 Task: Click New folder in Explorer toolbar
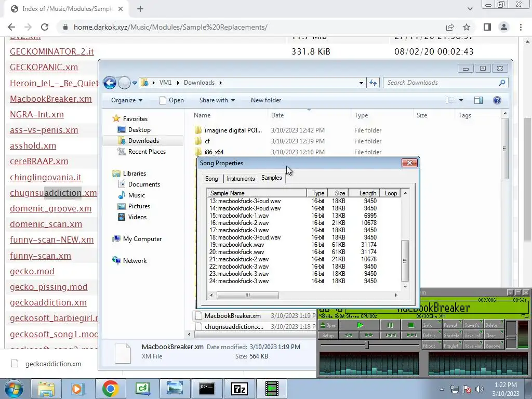[266, 100]
